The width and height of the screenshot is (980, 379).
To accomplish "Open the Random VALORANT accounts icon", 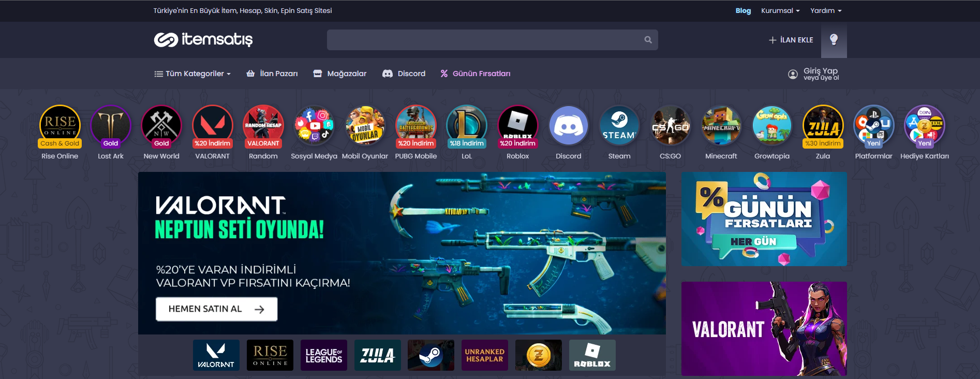I will [263, 126].
